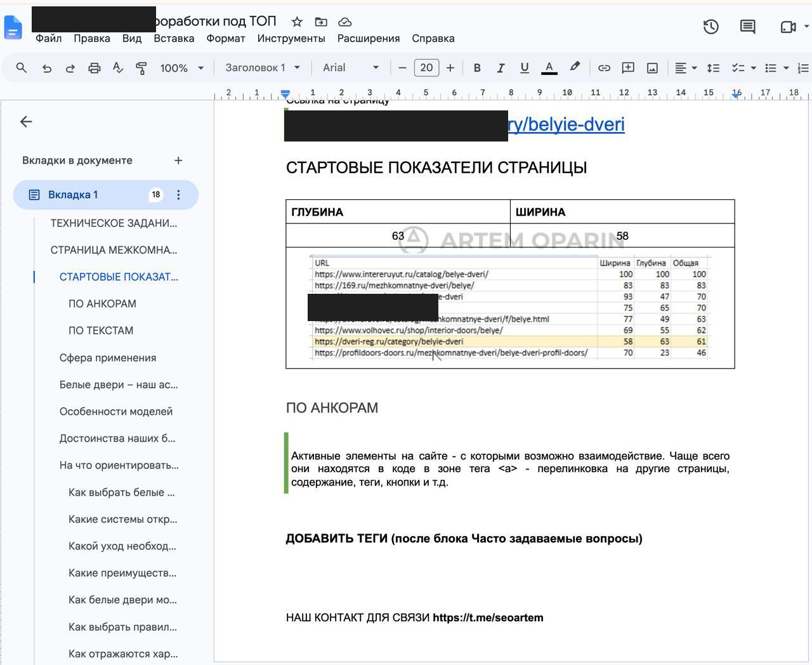Open Вкладка 1 three-dot options
This screenshot has height=665, width=812.
[x=178, y=195]
